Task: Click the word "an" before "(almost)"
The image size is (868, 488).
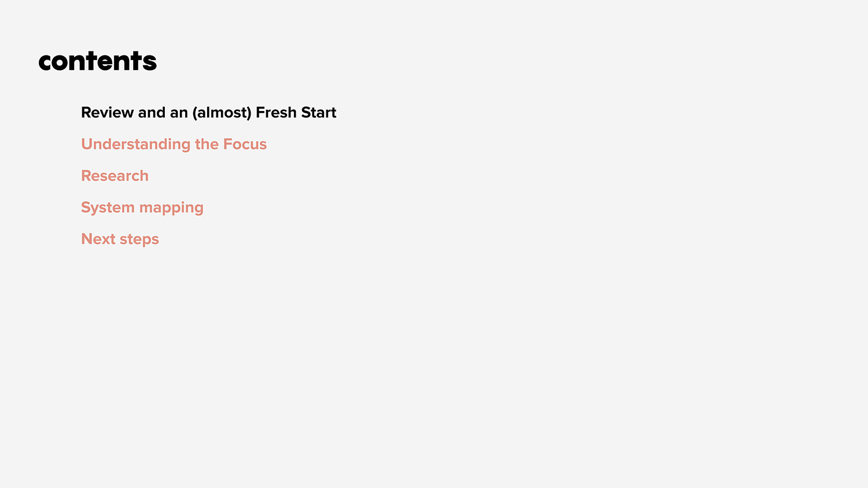Action: coord(179,113)
